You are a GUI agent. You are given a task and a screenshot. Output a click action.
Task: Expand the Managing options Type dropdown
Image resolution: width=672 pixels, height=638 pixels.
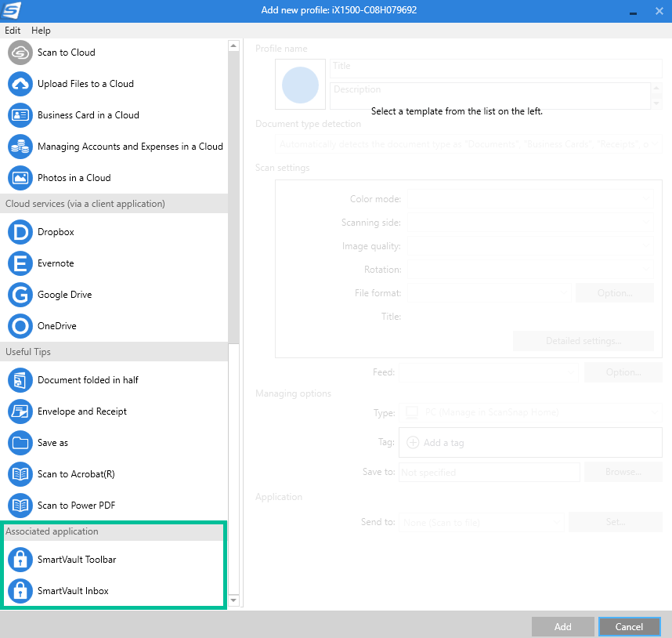[x=530, y=412]
